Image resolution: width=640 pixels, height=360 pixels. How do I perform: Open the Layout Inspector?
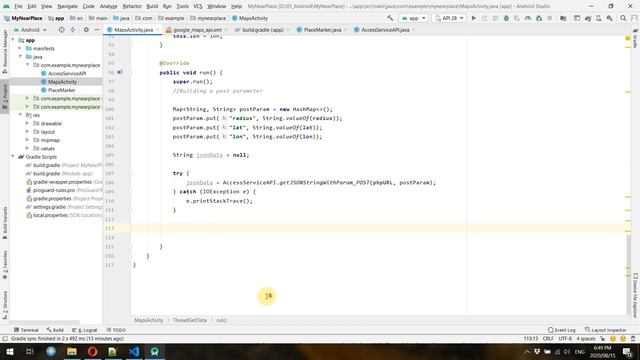(x=605, y=330)
